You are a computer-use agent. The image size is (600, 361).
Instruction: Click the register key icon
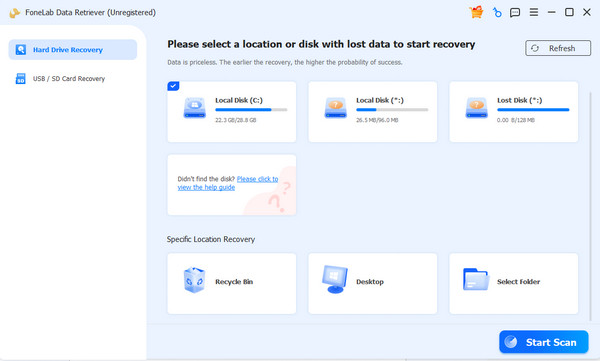497,13
